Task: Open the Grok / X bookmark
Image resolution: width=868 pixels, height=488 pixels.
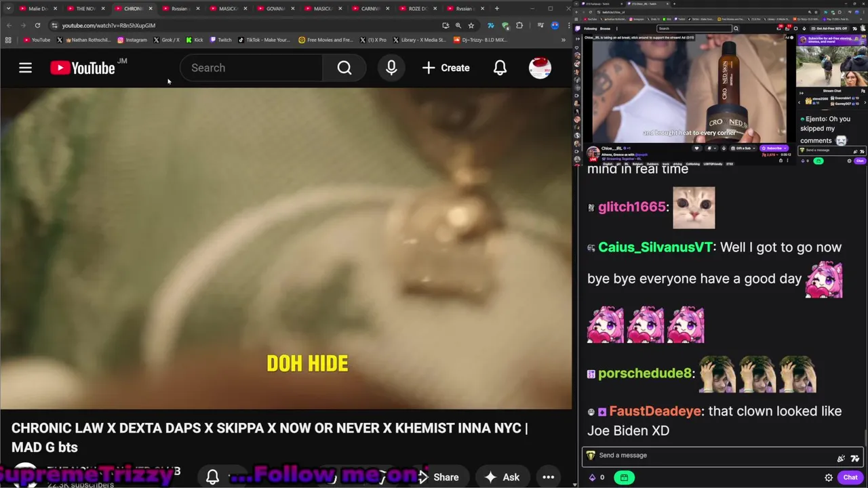Action: [166, 40]
